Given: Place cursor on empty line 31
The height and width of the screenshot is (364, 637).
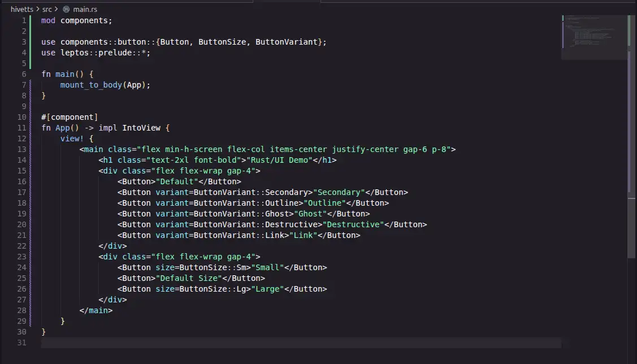Looking at the screenshot, I should tap(301, 343).
